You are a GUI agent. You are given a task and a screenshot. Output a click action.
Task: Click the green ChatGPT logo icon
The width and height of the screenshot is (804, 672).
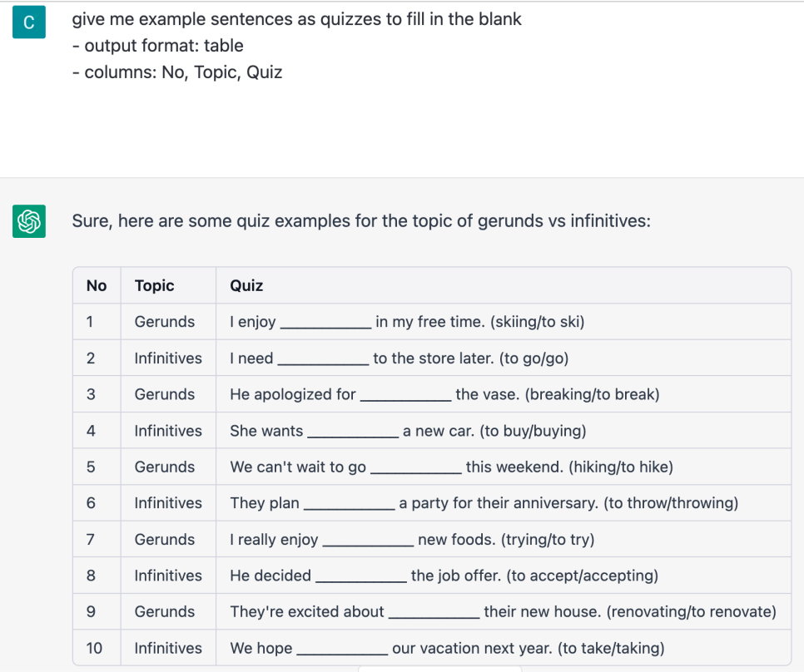tap(29, 221)
